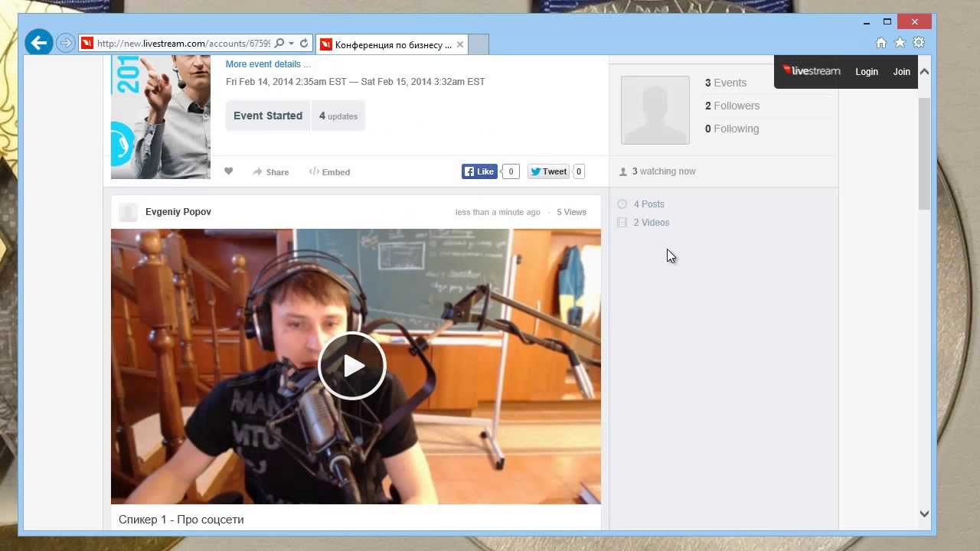The height and width of the screenshot is (551, 980).
Task: Go back with the browser Back arrow
Action: tap(38, 43)
